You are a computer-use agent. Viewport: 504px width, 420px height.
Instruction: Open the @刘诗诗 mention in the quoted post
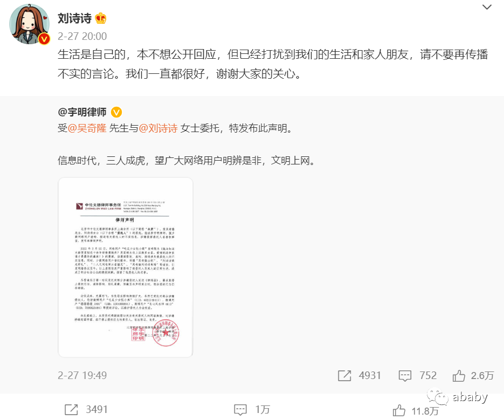tap(158, 128)
